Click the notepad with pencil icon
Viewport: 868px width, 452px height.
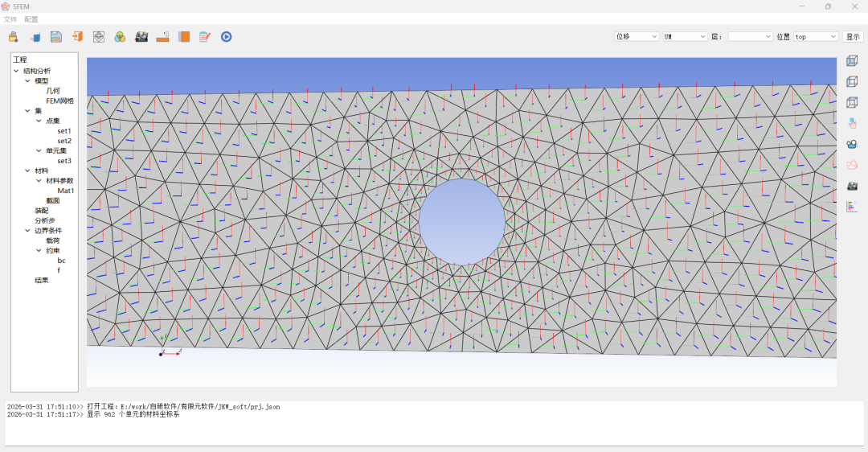pyautogui.click(x=205, y=37)
